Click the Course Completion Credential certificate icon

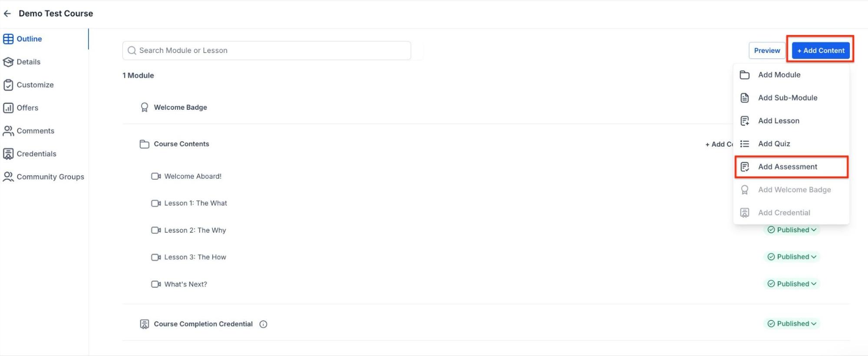[x=144, y=324]
